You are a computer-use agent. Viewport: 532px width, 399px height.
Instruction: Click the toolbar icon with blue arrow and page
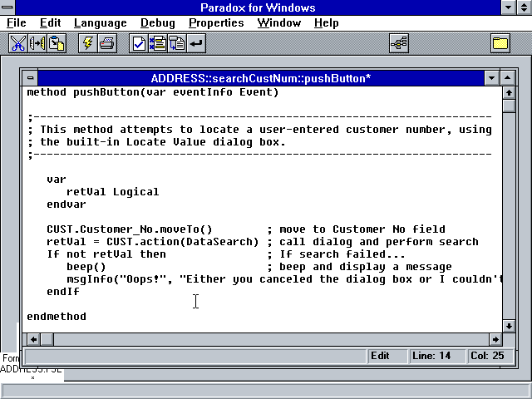(x=177, y=43)
